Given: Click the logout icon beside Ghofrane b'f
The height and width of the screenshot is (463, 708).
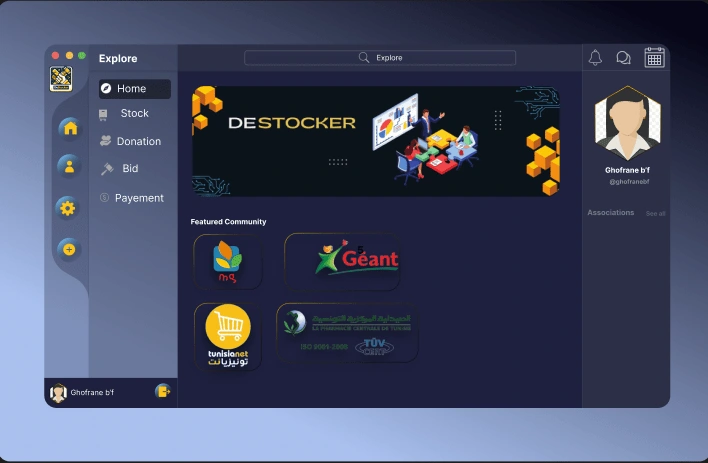Looking at the screenshot, I should (163, 391).
